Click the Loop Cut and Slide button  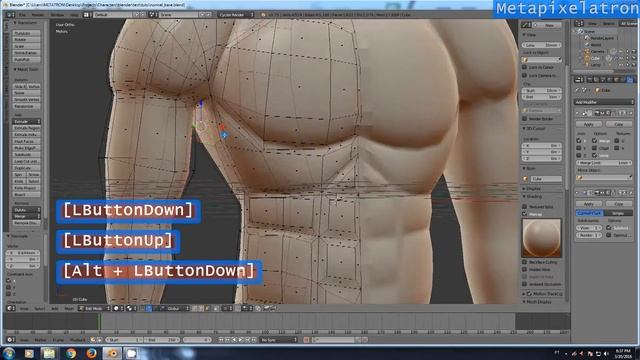(x=27, y=161)
